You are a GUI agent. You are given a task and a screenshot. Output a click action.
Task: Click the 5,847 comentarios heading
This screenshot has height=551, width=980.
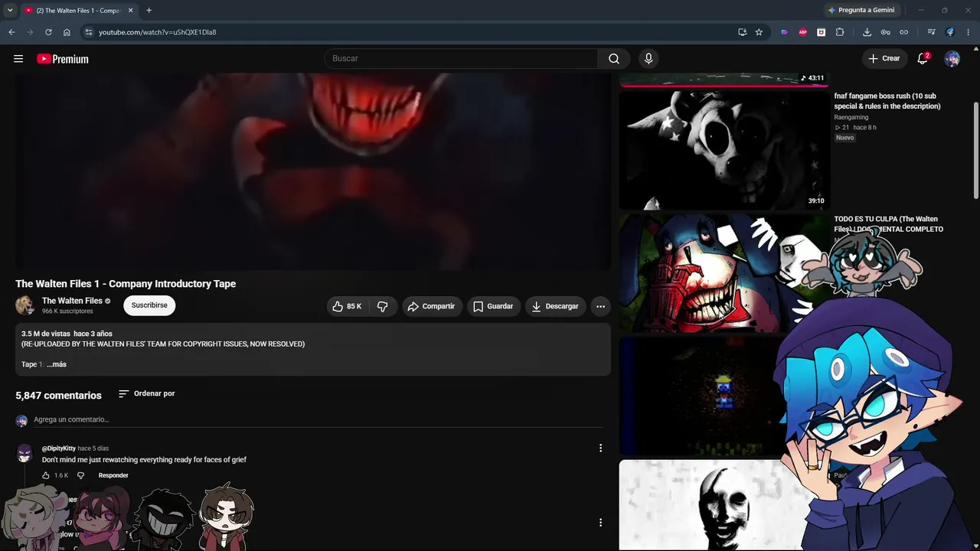coord(58,396)
